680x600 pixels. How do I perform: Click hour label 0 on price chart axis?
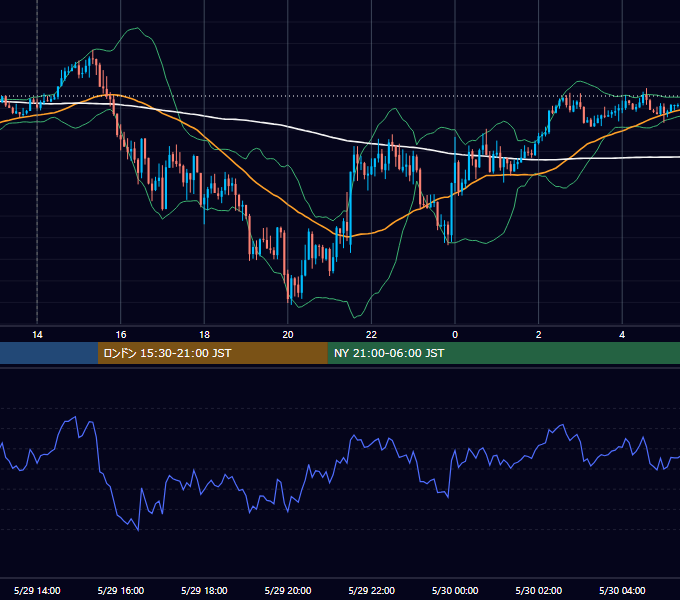coord(455,335)
